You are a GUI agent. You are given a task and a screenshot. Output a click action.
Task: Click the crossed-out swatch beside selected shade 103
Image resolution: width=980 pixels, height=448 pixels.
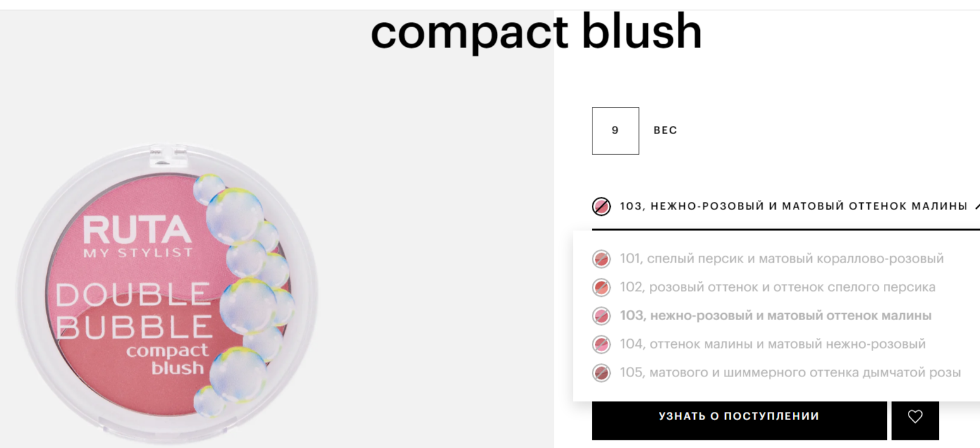pyautogui.click(x=601, y=206)
